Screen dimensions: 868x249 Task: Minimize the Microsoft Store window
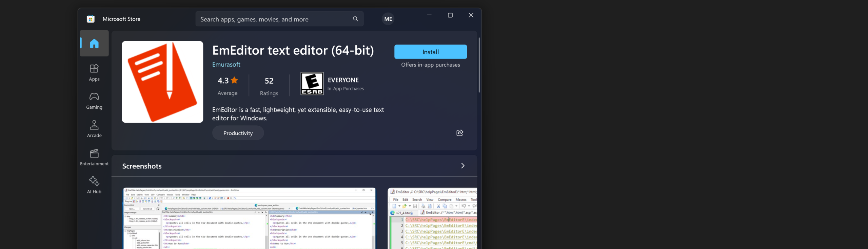[x=429, y=15]
